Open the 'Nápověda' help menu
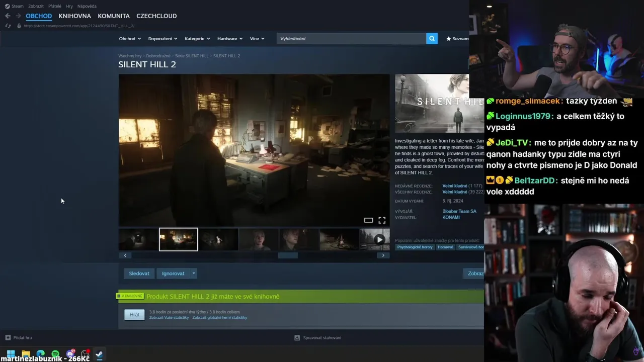The image size is (644, 362). 87,6
